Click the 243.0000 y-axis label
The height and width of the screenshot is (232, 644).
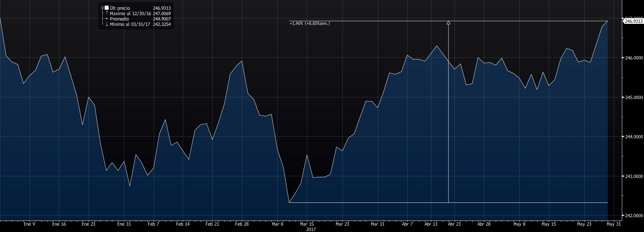(x=634, y=176)
